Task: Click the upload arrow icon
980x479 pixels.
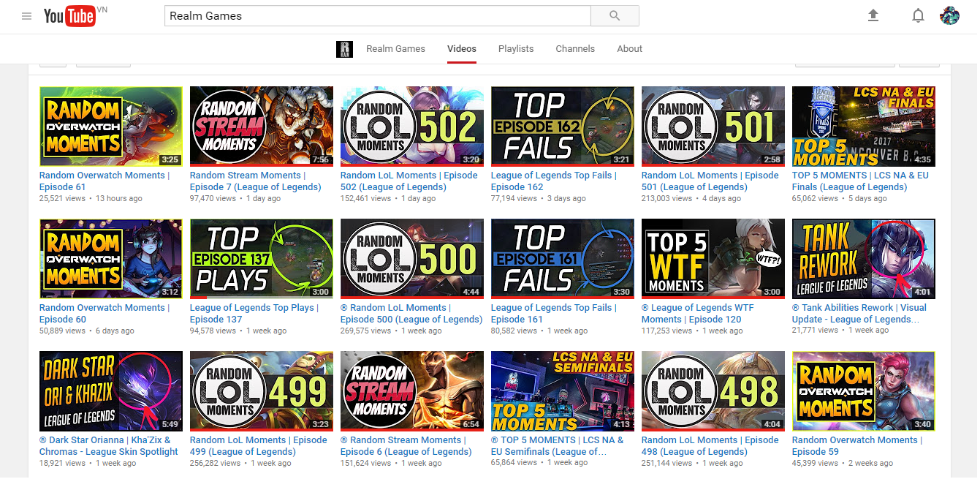Action: (873, 15)
